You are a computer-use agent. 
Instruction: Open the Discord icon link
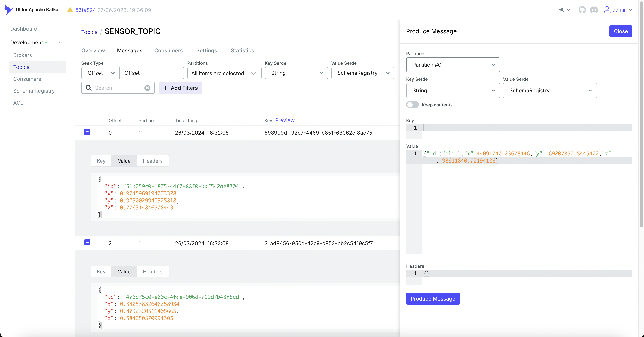tap(594, 10)
